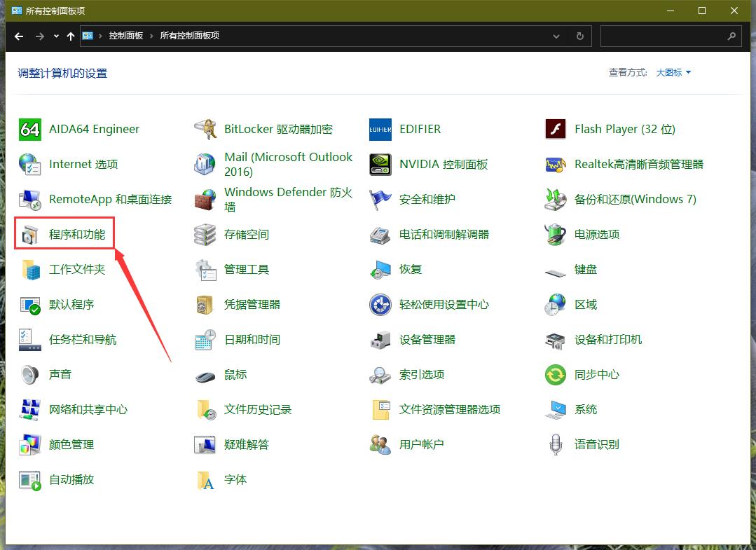Expand the chevron after 控制面板 breadcrumb
756x550 pixels.
click(151, 36)
